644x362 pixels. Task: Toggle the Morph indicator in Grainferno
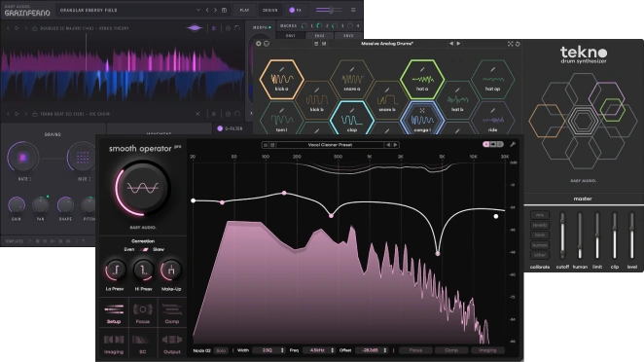click(269, 27)
